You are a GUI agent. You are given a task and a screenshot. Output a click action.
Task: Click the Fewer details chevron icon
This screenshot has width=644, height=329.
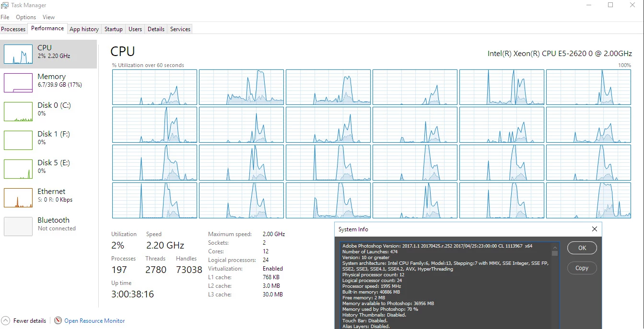[6, 320]
